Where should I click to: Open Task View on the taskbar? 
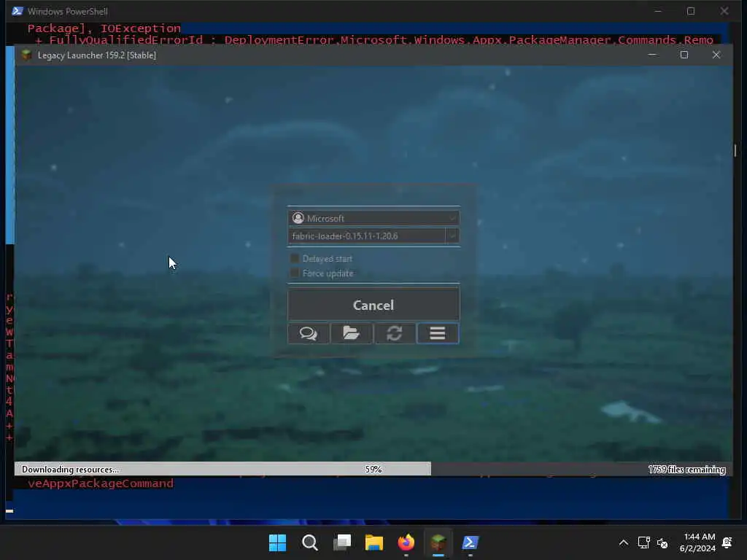pyautogui.click(x=342, y=542)
